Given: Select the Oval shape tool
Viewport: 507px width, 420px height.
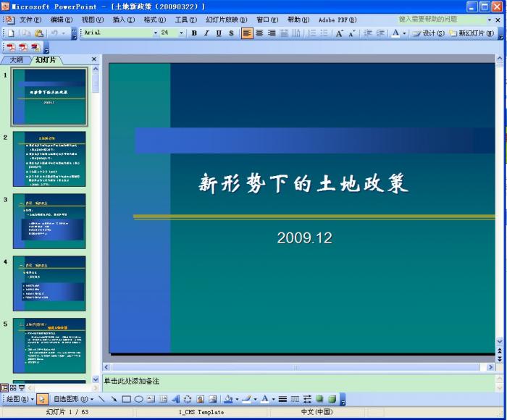Looking at the screenshot, I should (138, 399).
